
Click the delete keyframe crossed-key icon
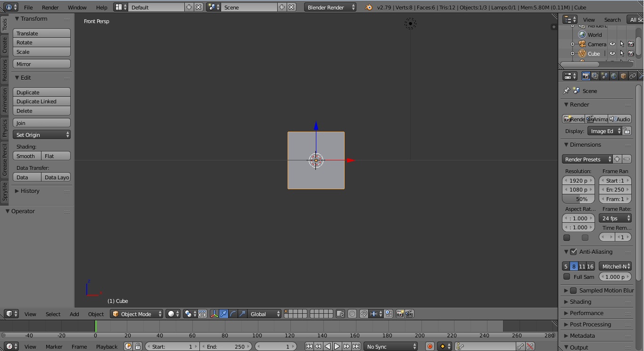530,346
